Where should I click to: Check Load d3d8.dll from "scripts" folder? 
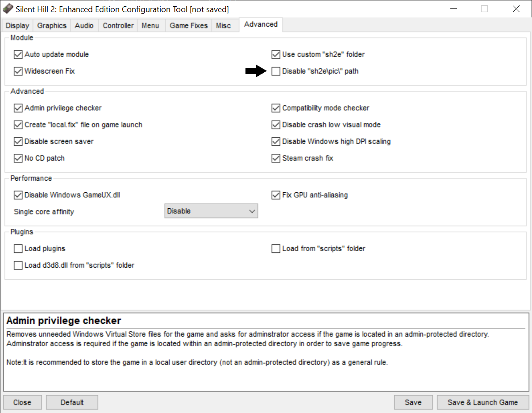pos(18,265)
